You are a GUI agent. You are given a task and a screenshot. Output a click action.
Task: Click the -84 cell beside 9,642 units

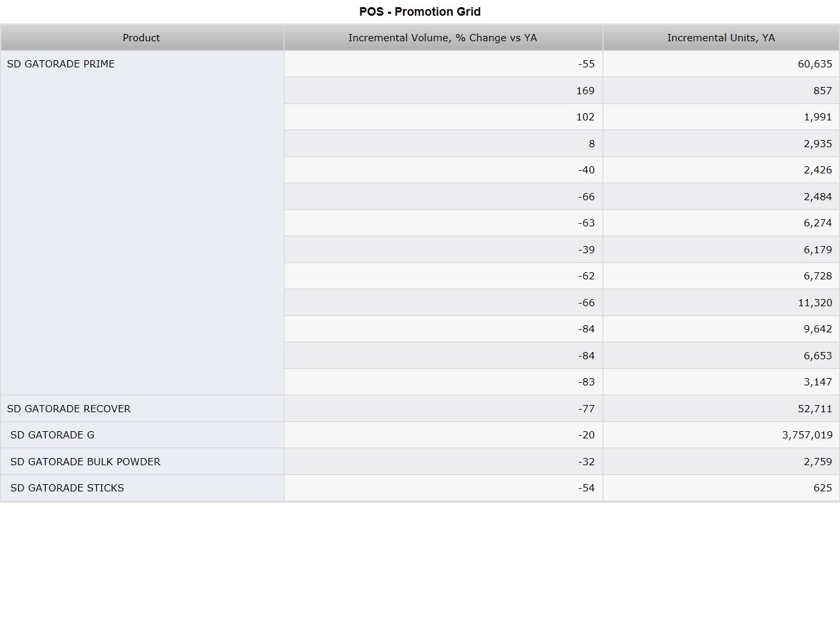(443, 329)
